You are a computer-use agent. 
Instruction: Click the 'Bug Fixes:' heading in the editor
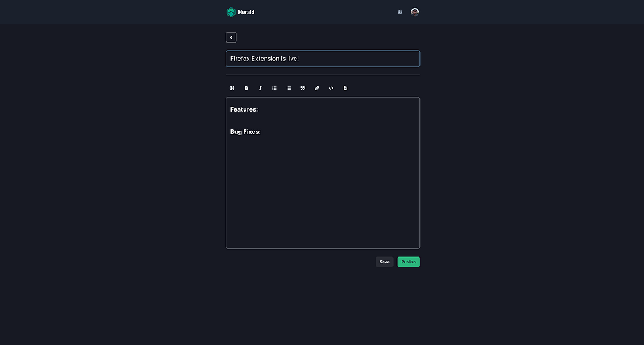[x=245, y=132]
